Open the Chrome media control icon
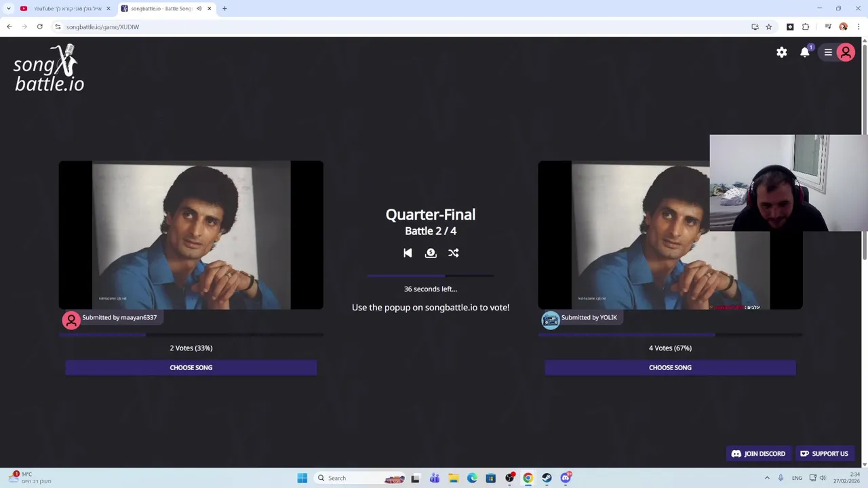 (x=828, y=26)
